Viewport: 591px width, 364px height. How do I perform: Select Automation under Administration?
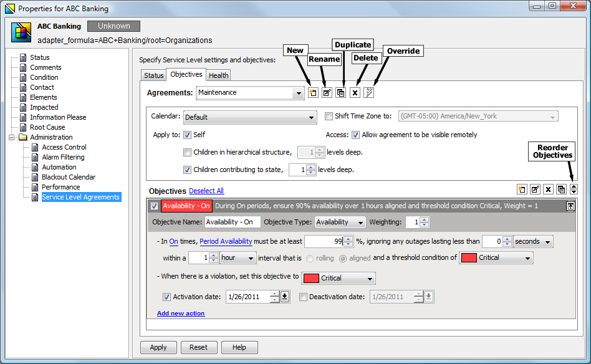pyautogui.click(x=59, y=167)
